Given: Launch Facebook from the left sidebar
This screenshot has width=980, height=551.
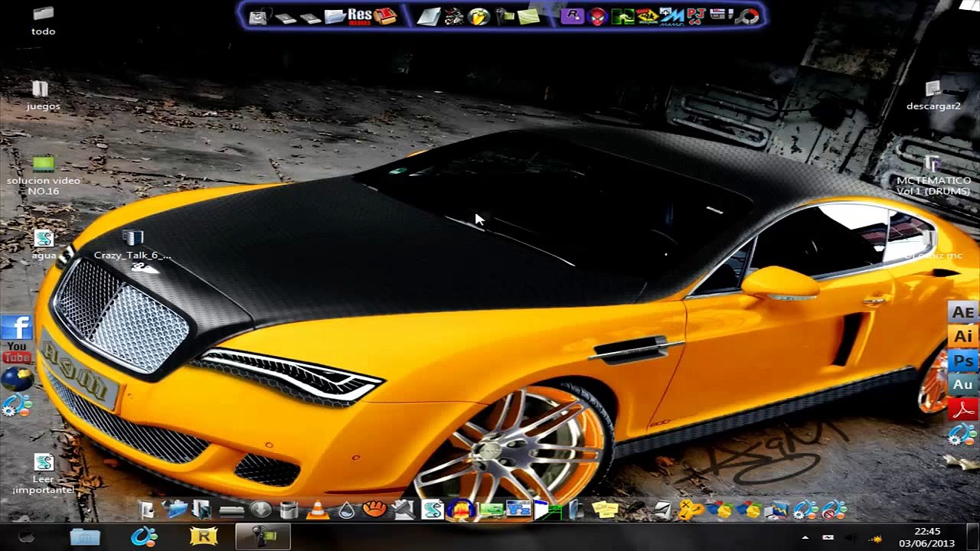Looking at the screenshot, I should tap(16, 328).
